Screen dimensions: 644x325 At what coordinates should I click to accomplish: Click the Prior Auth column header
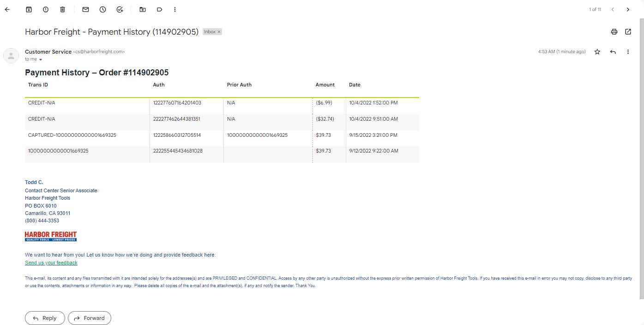[x=239, y=85]
